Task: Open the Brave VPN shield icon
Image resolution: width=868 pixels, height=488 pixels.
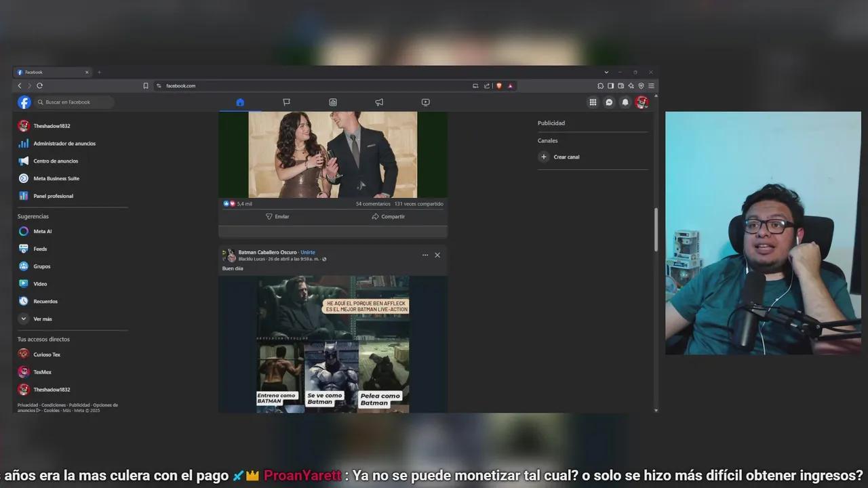Action: coord(641,85)
